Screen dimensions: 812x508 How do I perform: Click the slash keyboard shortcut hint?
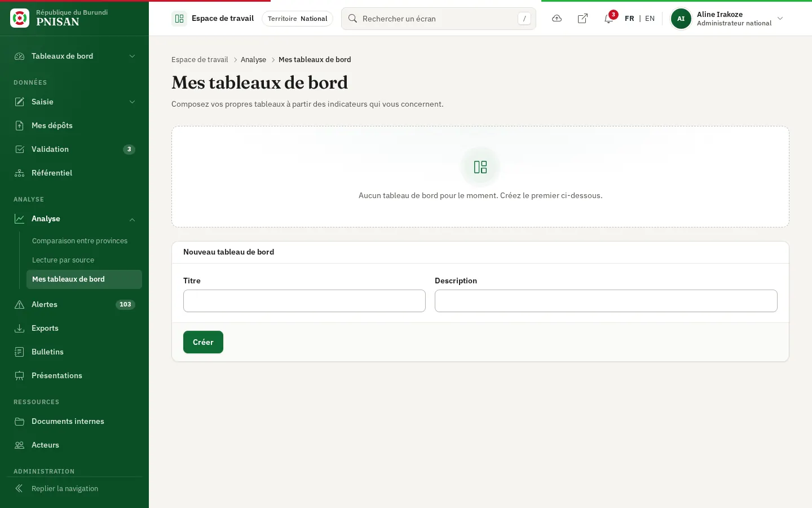click(x=524, y=19)
